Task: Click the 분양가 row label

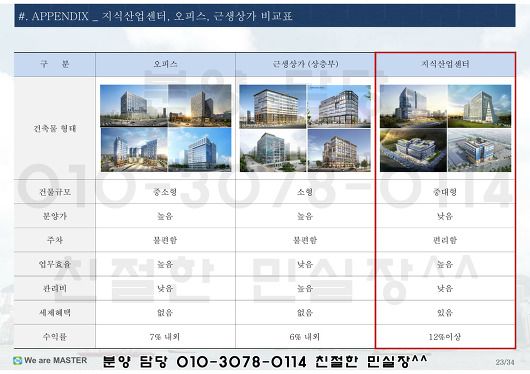Action: (55, 216)
